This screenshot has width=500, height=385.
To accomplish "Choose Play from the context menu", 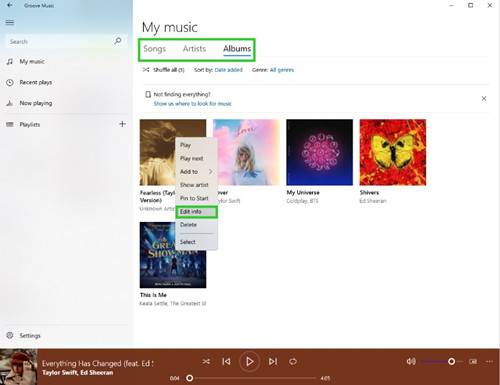I will coord(197,145).
